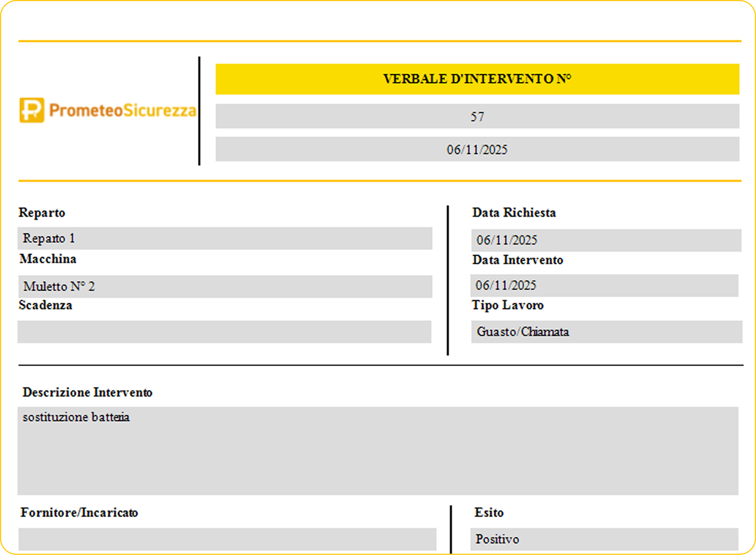Click the Esito label
The image size is (756, 555).
489,513
